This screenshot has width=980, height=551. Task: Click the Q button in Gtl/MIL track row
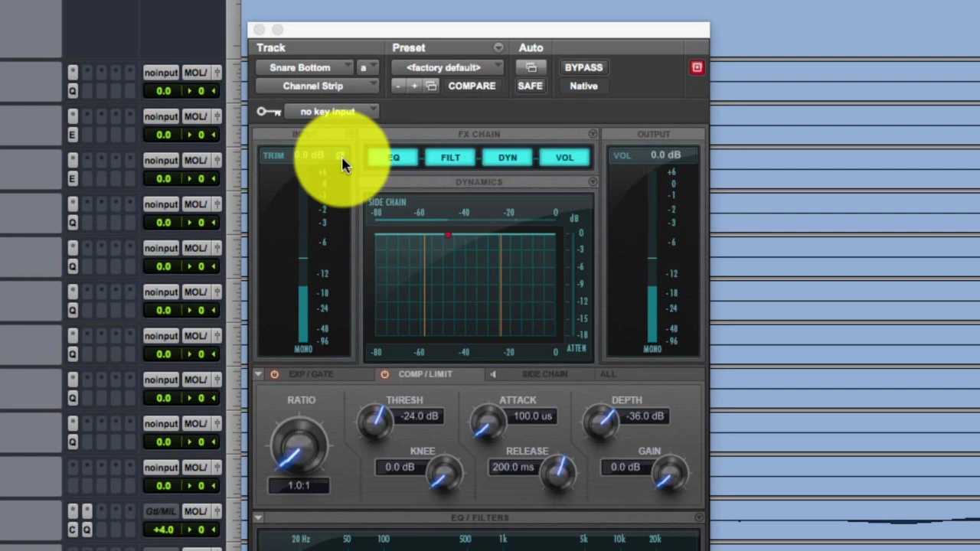point(87,530)
